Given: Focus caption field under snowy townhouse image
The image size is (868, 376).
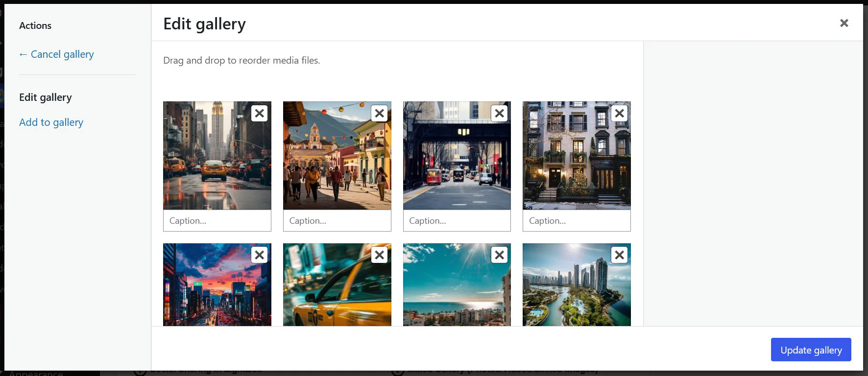Looking at the screenshot, I should (577, 221).
